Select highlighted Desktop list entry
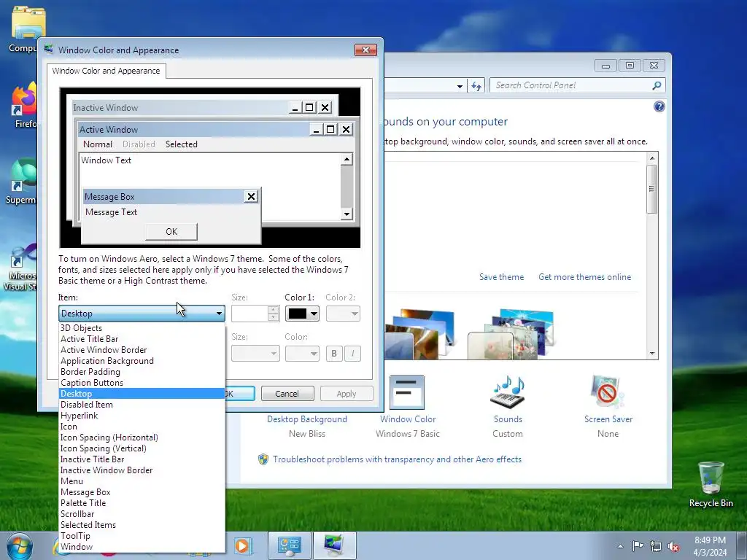 point(142,394)
